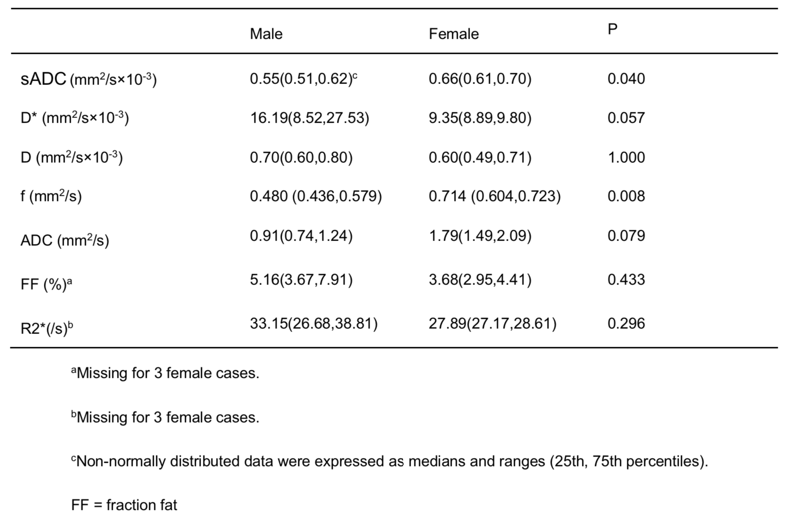Click the R2*(/s) row label
This screenshot has height=532, width=791.
pyautogui.click(x=47, y=328)
